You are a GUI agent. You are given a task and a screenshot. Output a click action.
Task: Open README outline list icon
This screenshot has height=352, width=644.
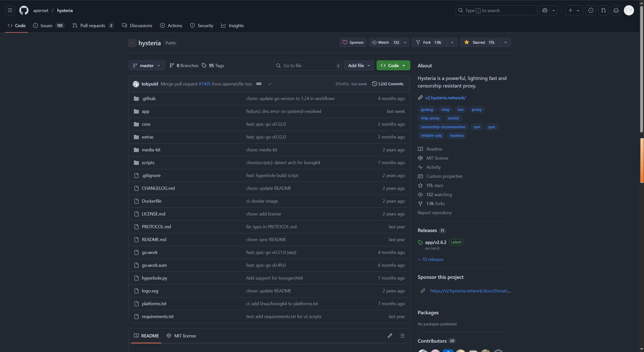[402, 336]
